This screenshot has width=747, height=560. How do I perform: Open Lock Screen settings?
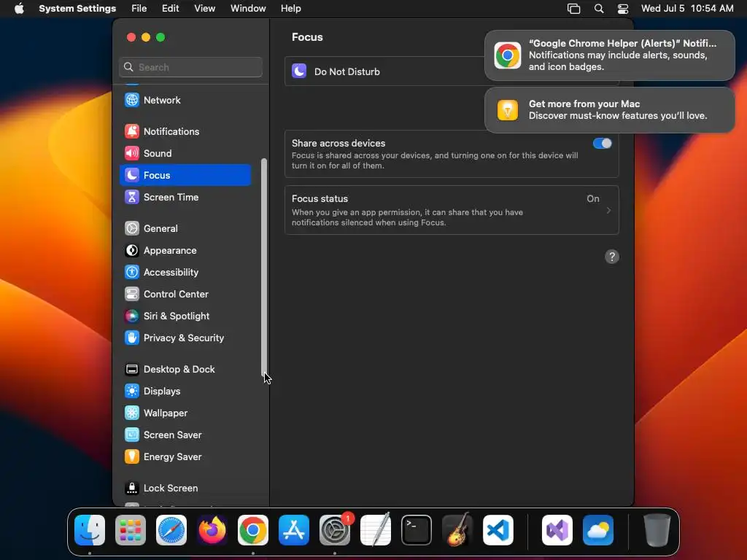tap(185, 489)
